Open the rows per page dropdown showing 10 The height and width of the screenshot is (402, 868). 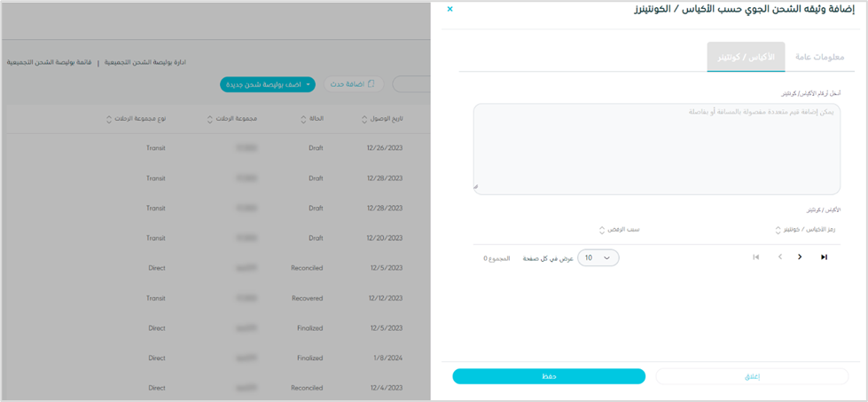click(598, 258)
